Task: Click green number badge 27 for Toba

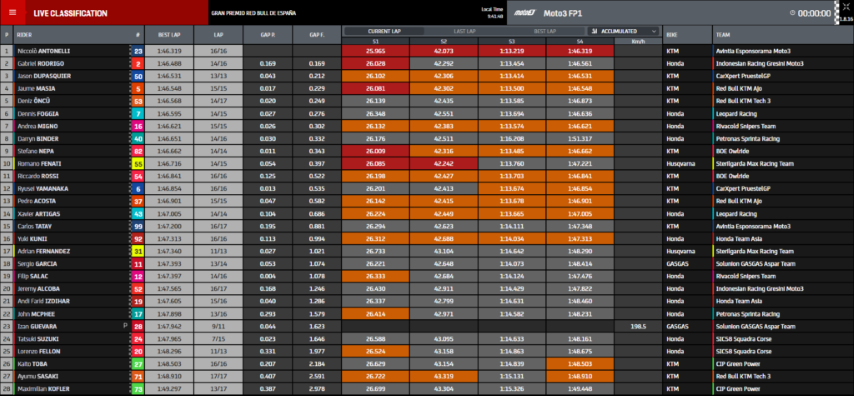Action: [138, 364]
